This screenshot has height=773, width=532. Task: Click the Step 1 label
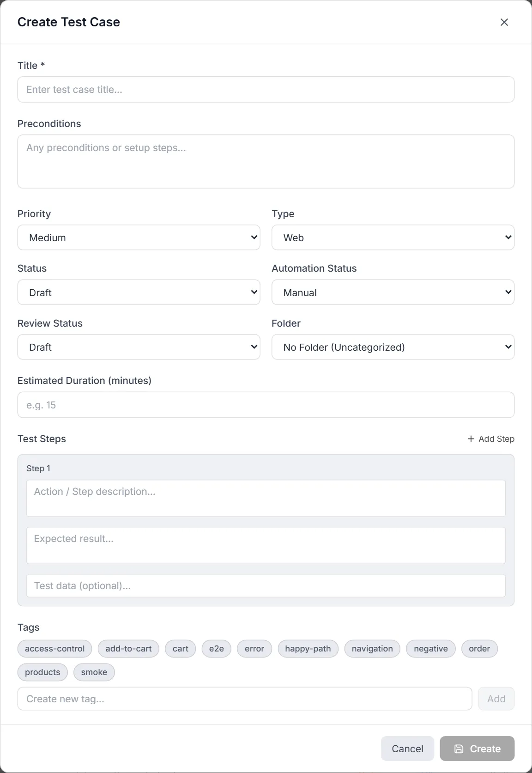pos(38,468)
